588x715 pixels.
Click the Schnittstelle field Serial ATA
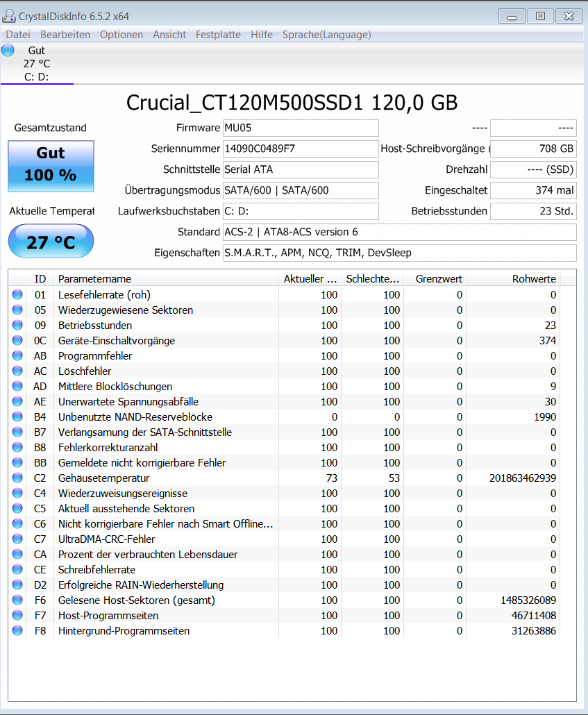301,169
